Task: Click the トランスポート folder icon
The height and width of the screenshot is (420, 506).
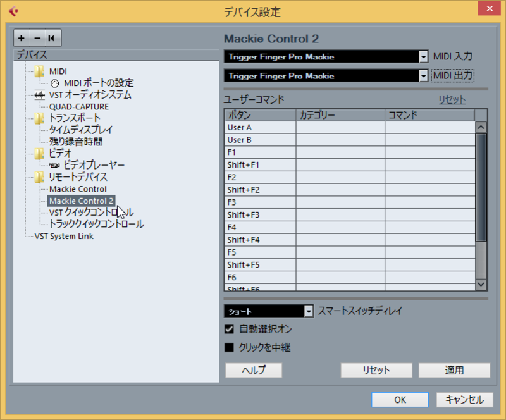Action: pyautogui.click(x=39, y=118)
